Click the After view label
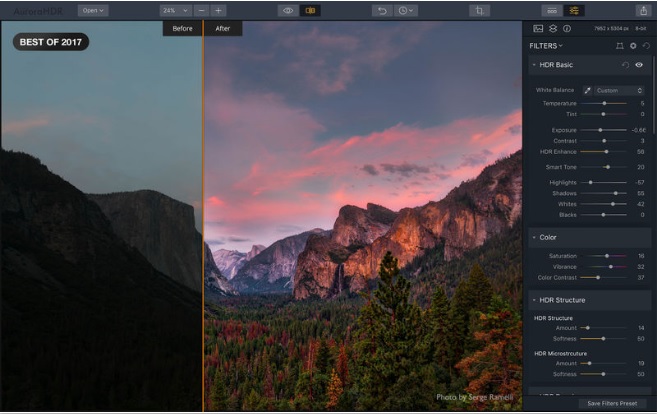Image resolution: width=657 pixels, height=414 pixels. tap(222, 28)
